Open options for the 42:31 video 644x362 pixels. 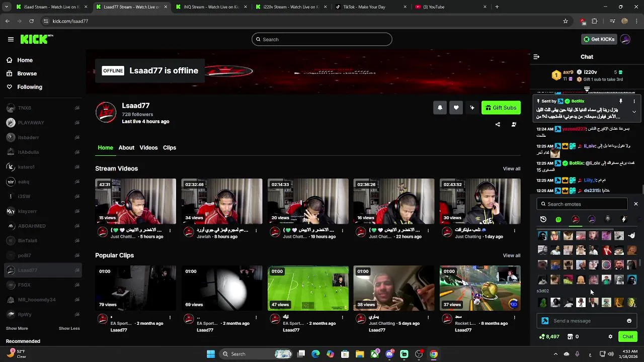(x=170, y=231)
